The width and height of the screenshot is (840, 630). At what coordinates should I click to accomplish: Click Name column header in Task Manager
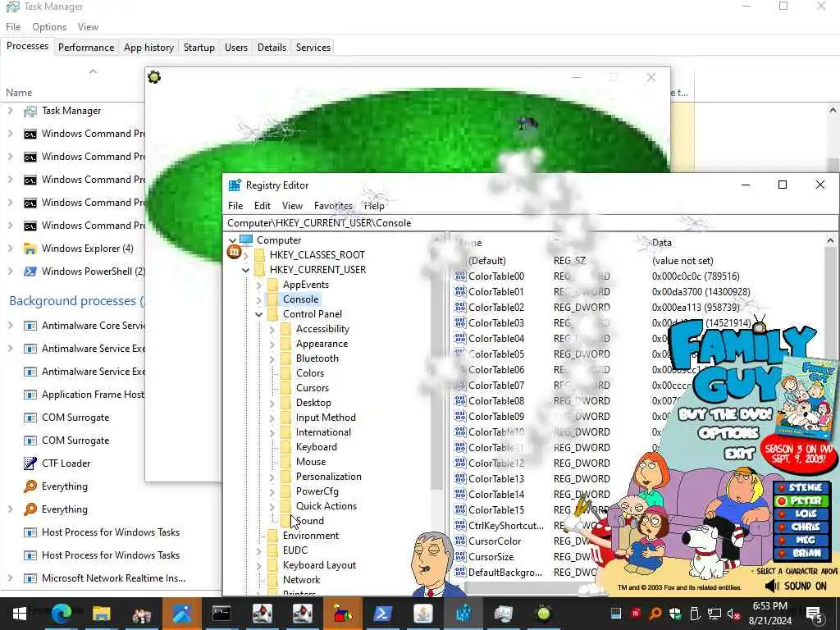point(19,92)
